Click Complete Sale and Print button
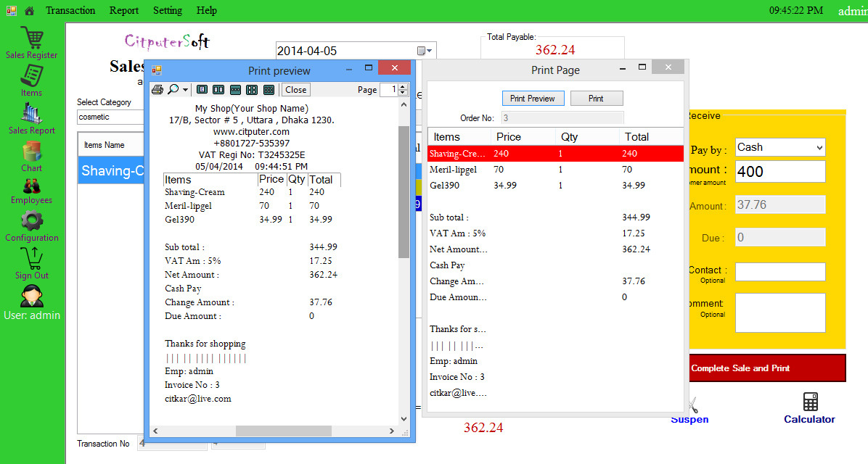Screen dimensions: 868x464 [766, 368]
